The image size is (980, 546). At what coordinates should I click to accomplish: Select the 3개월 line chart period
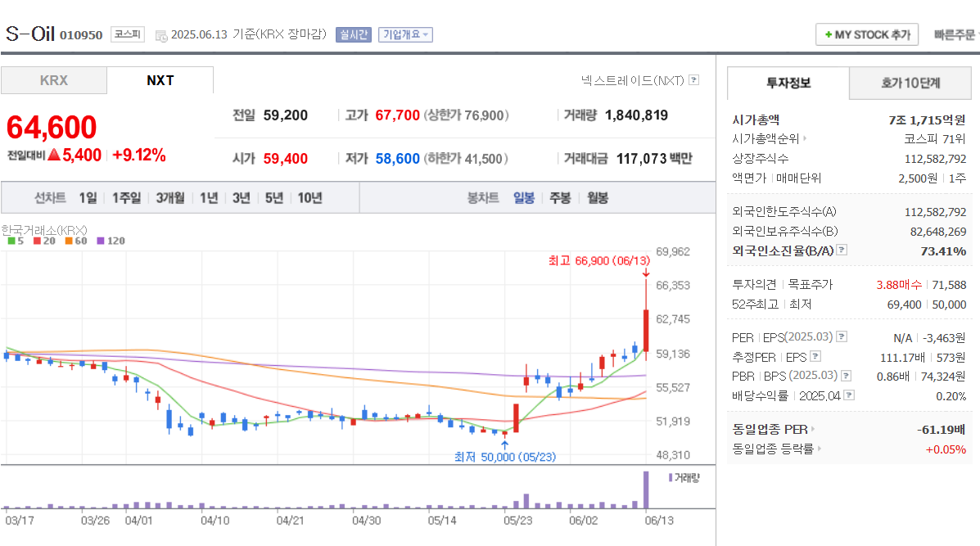(170, 198)
